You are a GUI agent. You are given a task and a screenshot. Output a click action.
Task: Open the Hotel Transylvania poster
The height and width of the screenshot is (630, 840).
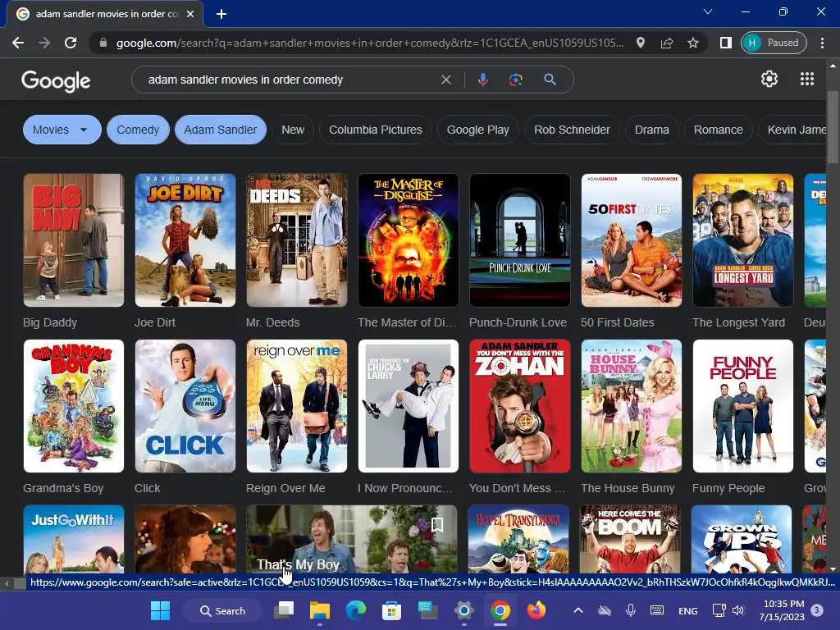tap(518, 539)
